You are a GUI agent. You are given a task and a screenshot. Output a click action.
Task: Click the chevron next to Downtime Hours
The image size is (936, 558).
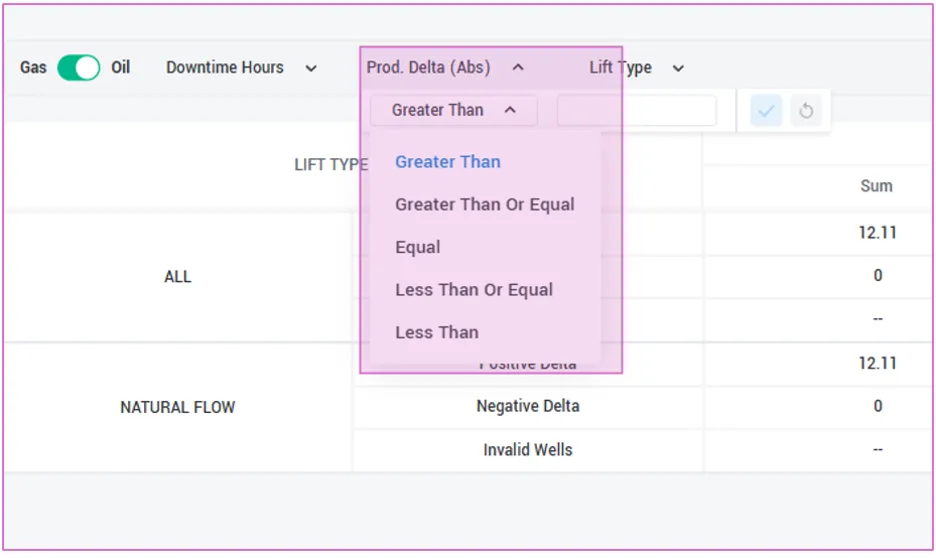tap(311, 68)
